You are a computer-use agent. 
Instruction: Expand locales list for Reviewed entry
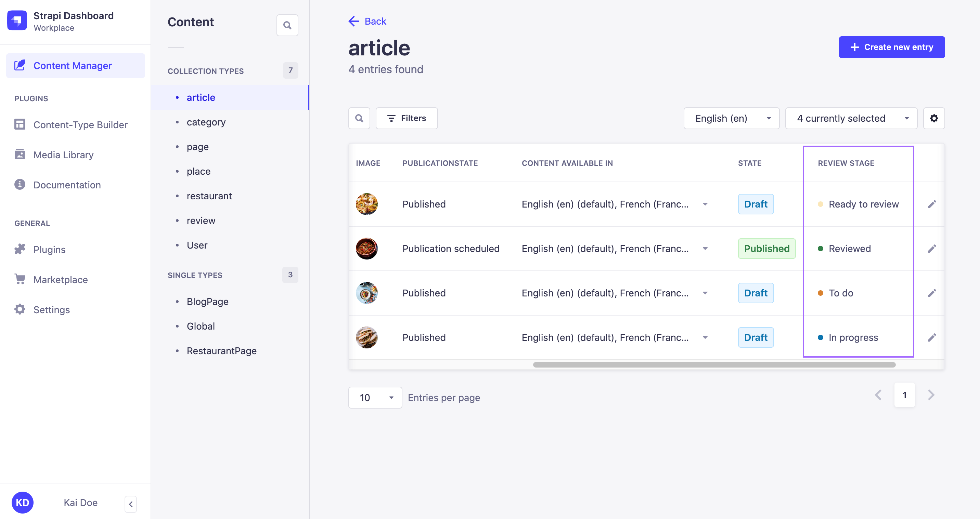pos(705,249)
